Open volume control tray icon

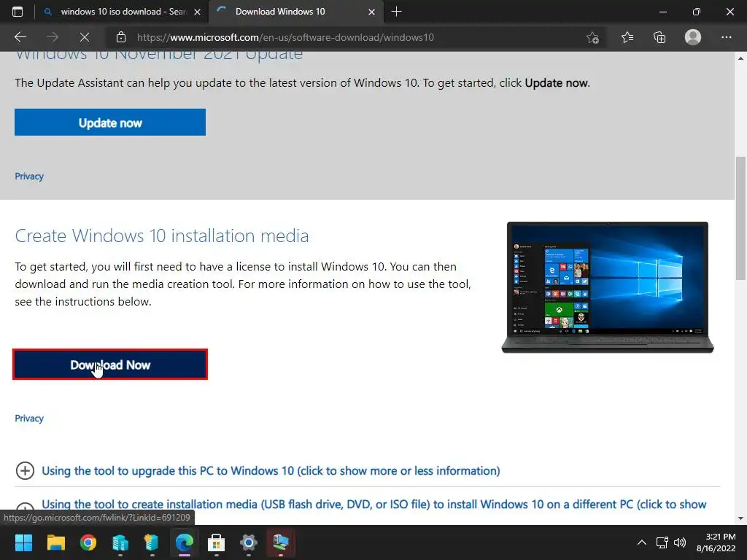click(x=680, y=542)
